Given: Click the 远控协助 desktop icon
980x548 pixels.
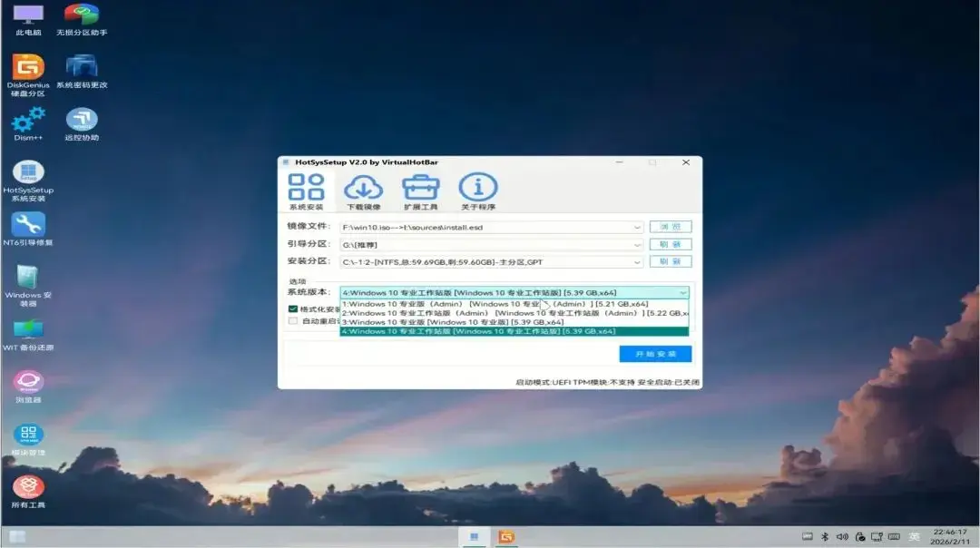Looking at the screenshot, I should point(82,120).
